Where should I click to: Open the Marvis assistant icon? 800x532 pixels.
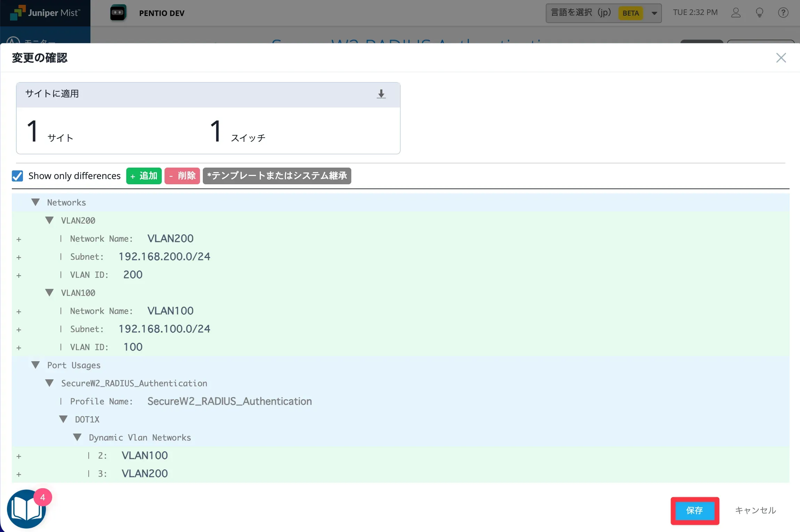tap(118, 13)
